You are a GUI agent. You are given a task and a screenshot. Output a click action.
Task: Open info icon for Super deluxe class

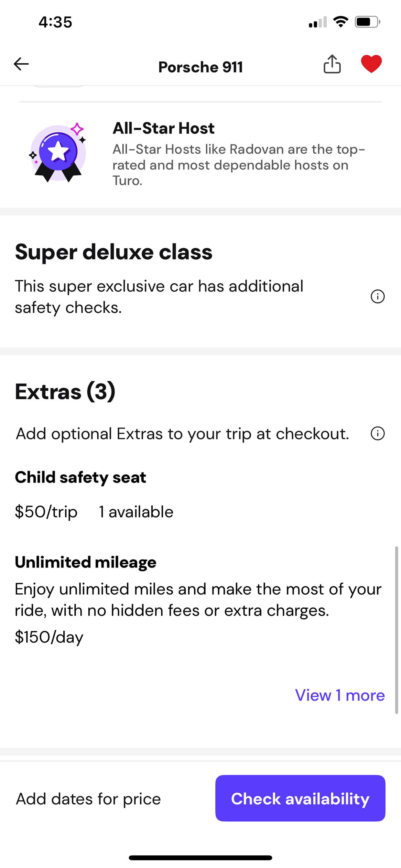[x=377, y=297]
